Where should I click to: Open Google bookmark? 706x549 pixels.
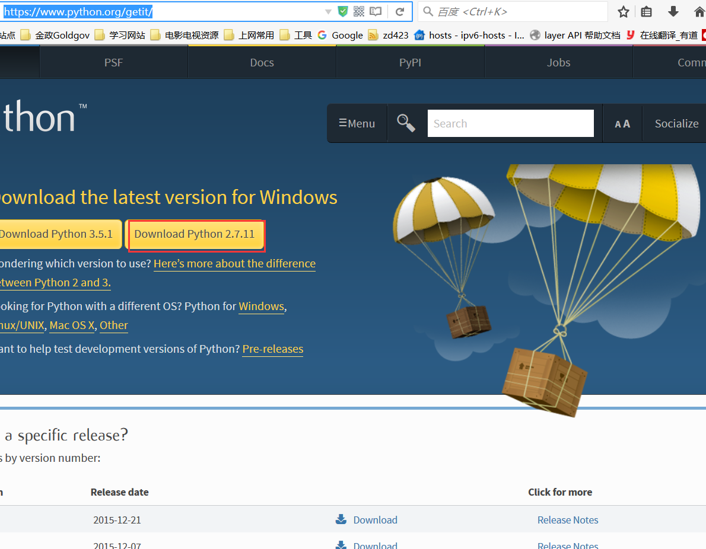click(x=340, y=35)
